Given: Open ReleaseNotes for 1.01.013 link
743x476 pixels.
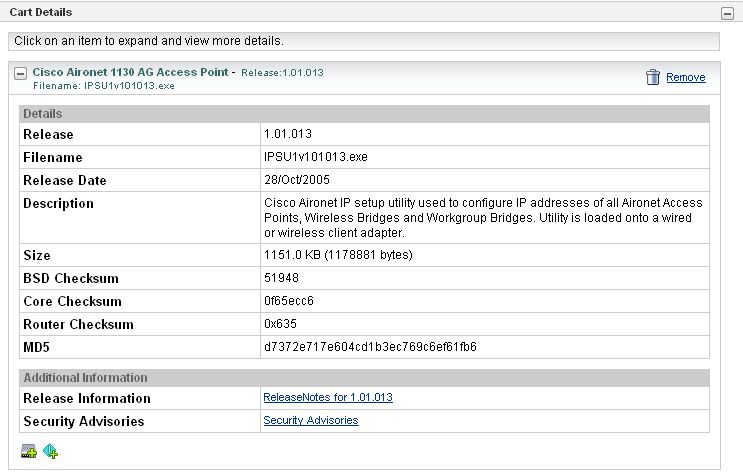Looking at the screenshot, I should tap(327, 397).
